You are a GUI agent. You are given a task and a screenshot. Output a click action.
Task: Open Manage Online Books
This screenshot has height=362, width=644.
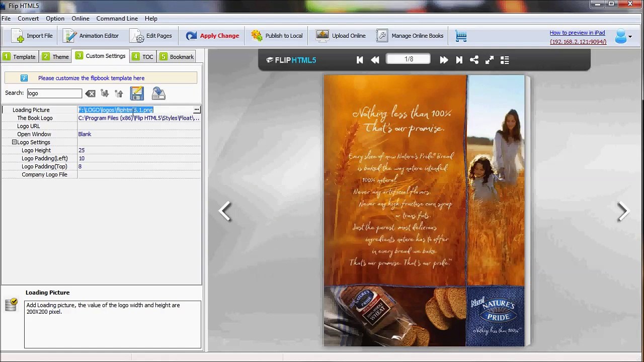tap(410, 36)
